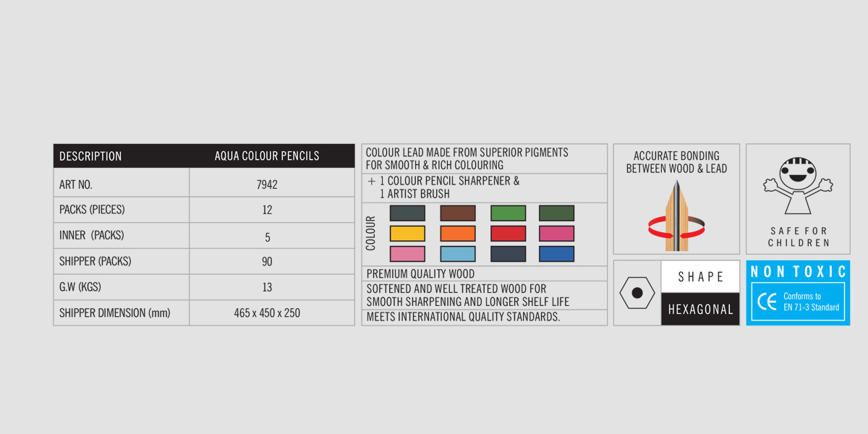
Task: Pick the red colour swatch
Action: [508, 234]
